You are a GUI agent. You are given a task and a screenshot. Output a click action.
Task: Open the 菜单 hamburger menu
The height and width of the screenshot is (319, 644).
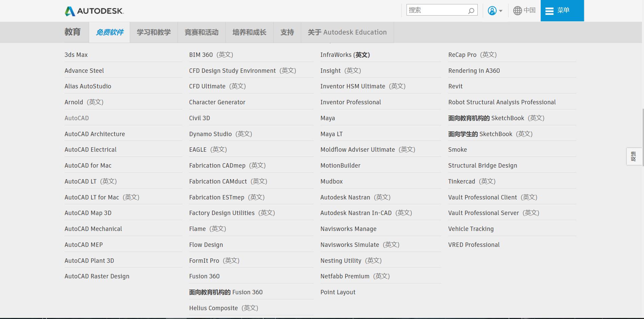[562, 10]
